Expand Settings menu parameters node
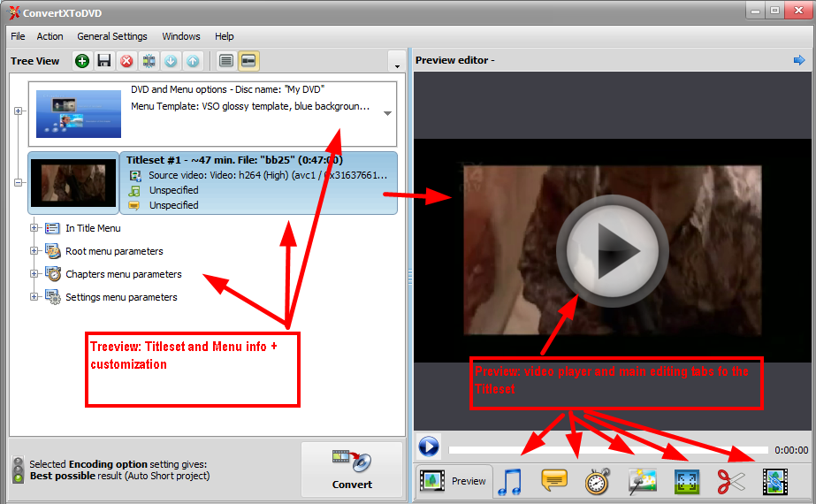 [x=34, y=296]
